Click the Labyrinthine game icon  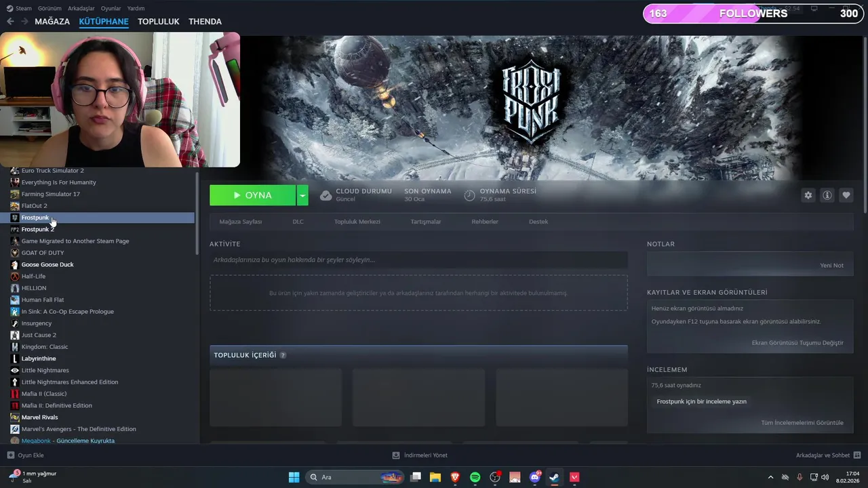[x=15, y=359]
